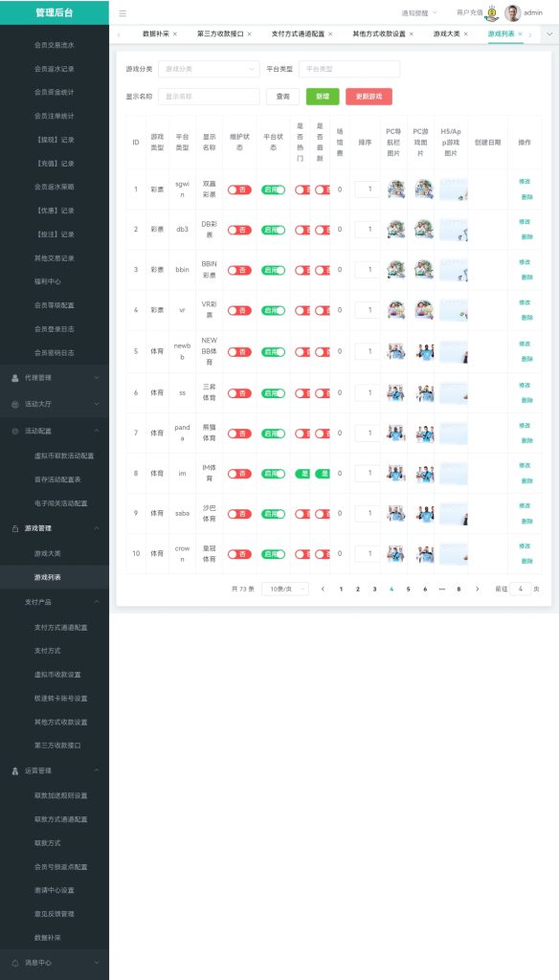Image resolution: width=559 pixels, height=980 pixels.
Task: Click the 游戏管理 icon in sidebar
Action: point(15,528)
